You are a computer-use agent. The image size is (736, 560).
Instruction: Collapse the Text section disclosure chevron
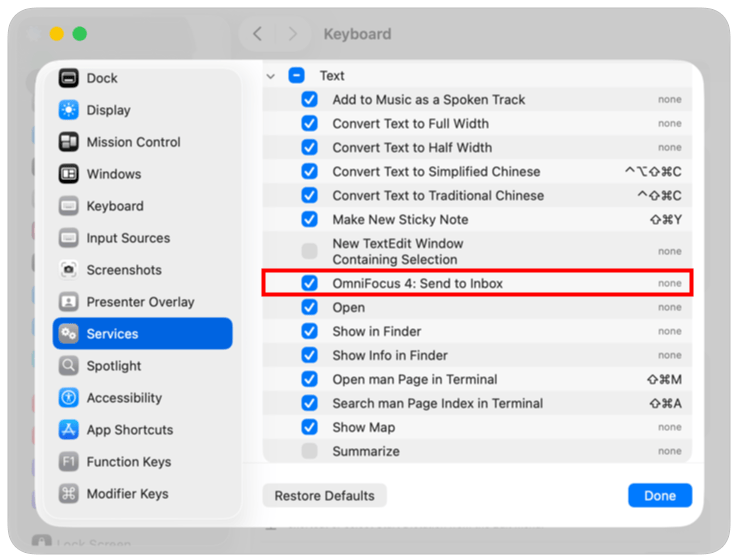[271, 76]
